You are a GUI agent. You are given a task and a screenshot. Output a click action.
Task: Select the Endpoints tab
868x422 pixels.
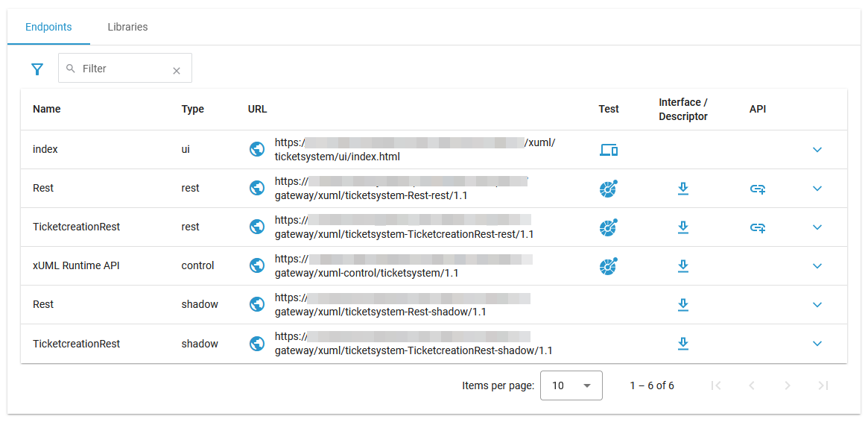coord(48,27)
